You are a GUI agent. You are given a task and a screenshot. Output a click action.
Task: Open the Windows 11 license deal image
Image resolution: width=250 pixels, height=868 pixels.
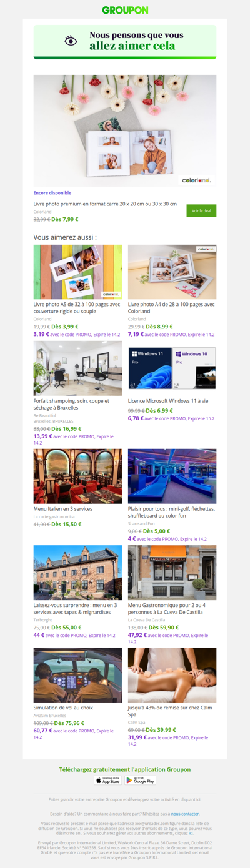point(172,368)
